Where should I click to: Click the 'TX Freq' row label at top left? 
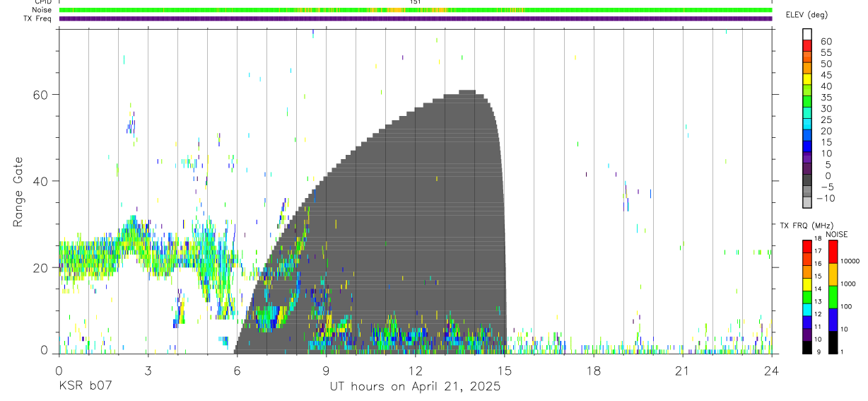(39, 18)
